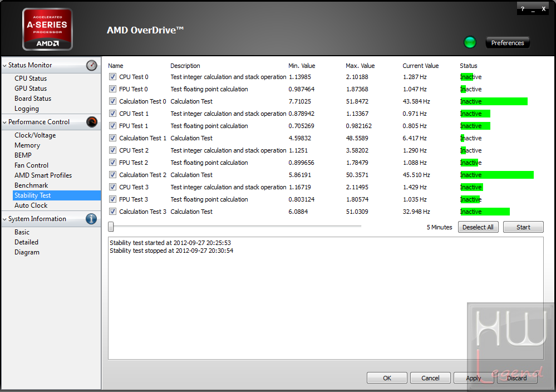Click the Calculation Test 2 status bar
Screen dimensions: 556x392
497,175
